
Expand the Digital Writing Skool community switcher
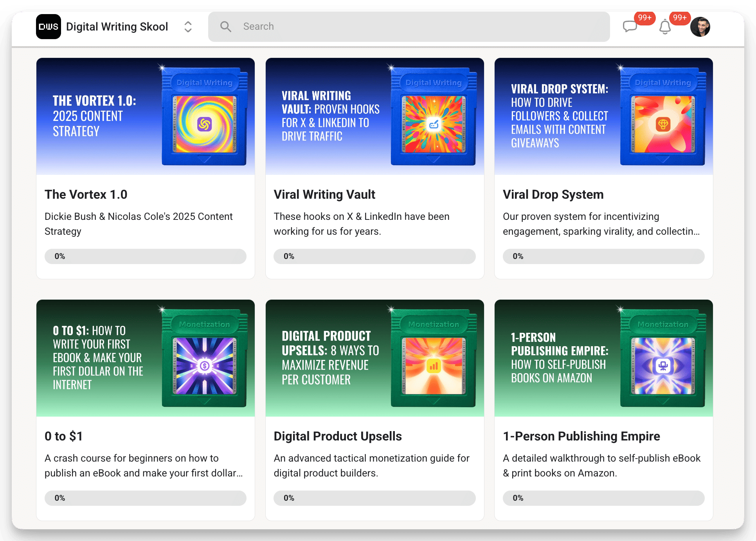click(188, 27)
